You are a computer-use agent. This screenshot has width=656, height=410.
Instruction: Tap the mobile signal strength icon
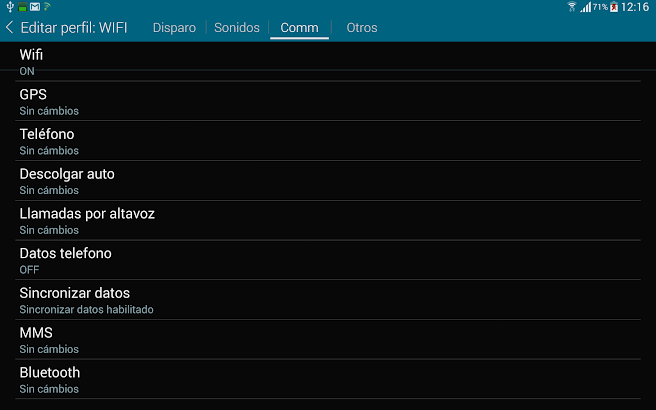pyautogui.click(x=585, y=7)
